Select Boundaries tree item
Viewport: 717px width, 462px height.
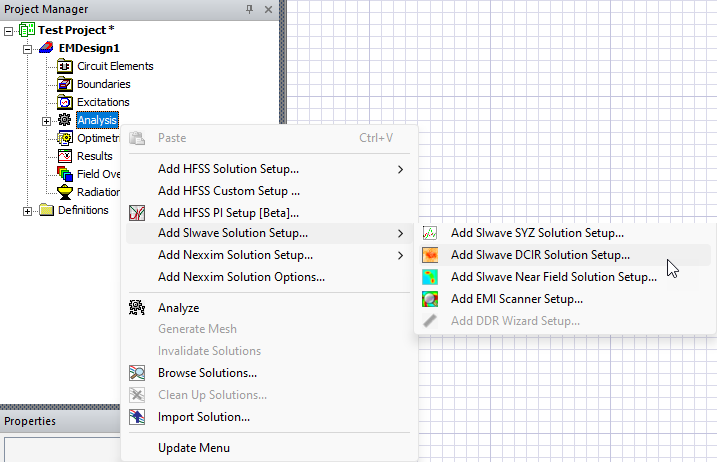coord(103,84)
